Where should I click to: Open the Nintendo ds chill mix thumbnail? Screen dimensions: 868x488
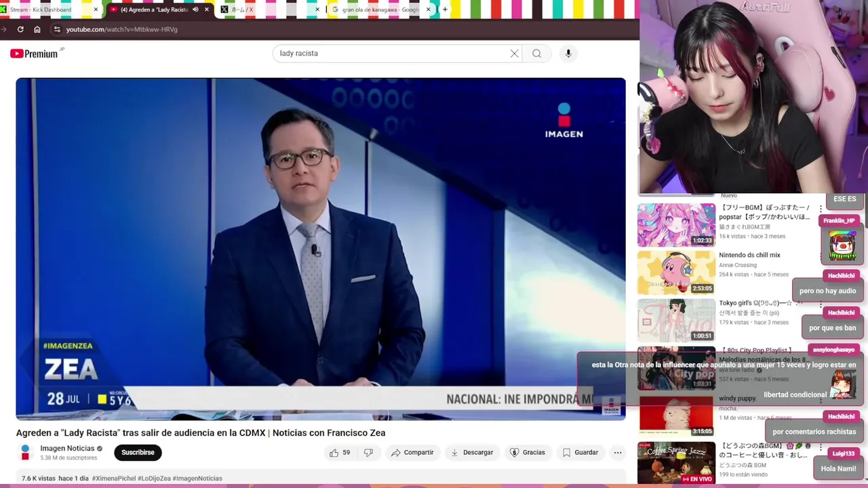point(676,272)
